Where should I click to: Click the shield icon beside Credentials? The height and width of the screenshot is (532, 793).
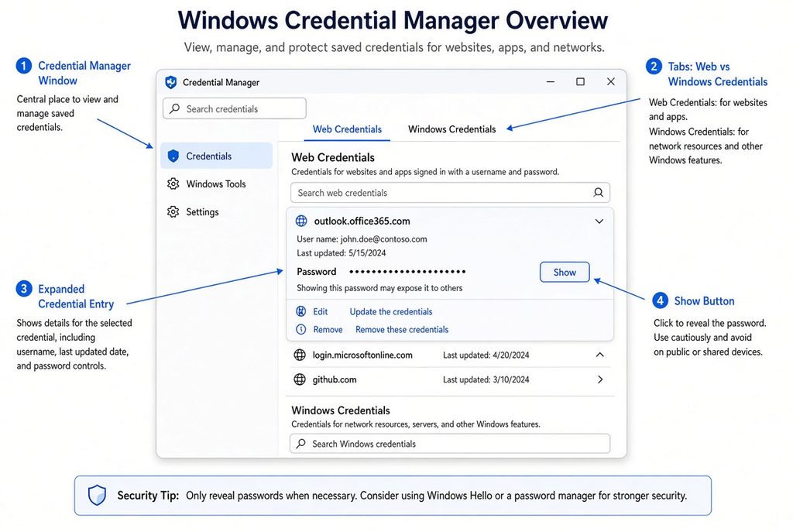(173, 156)
